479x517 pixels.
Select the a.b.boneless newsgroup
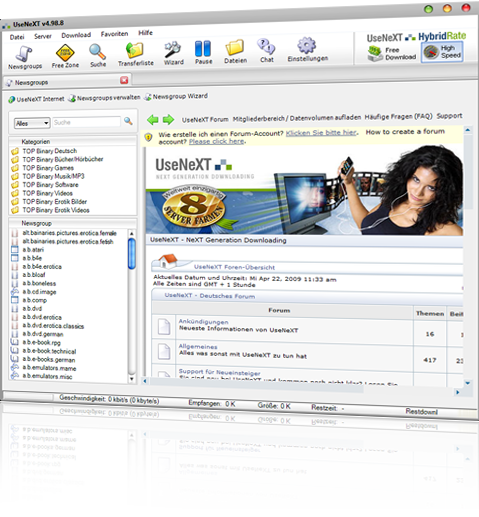[x=39, y=283]
